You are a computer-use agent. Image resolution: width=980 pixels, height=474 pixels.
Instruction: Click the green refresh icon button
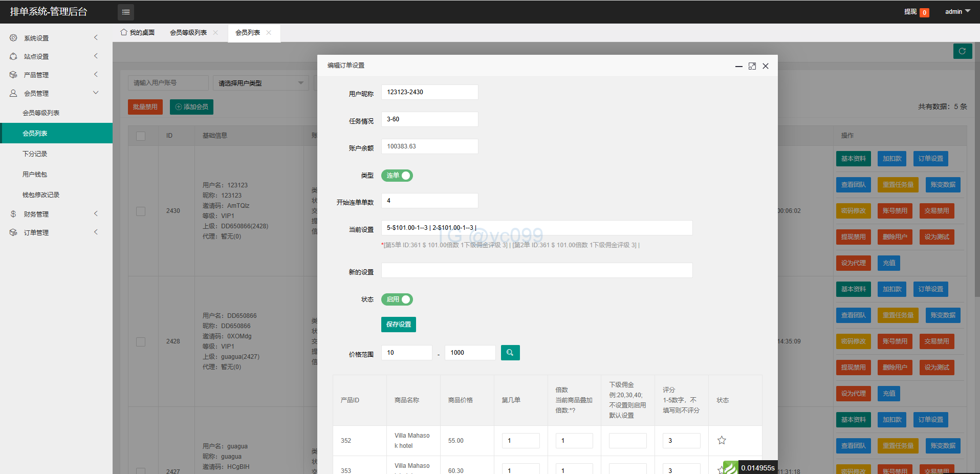pos(962,51)
